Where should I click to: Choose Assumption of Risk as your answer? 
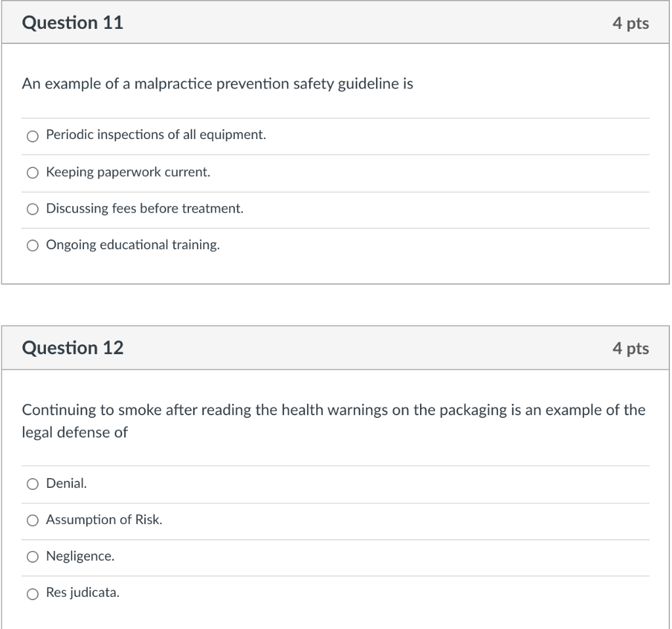click(x=32, y=520)
